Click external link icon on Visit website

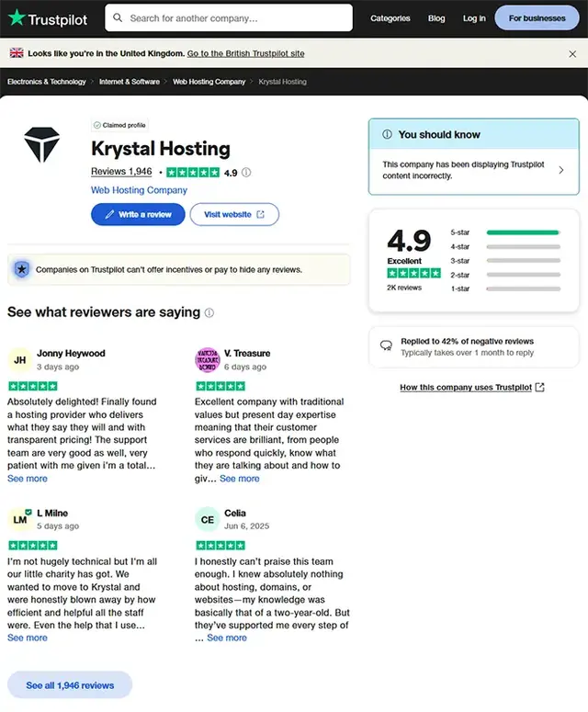pos(260,214)
